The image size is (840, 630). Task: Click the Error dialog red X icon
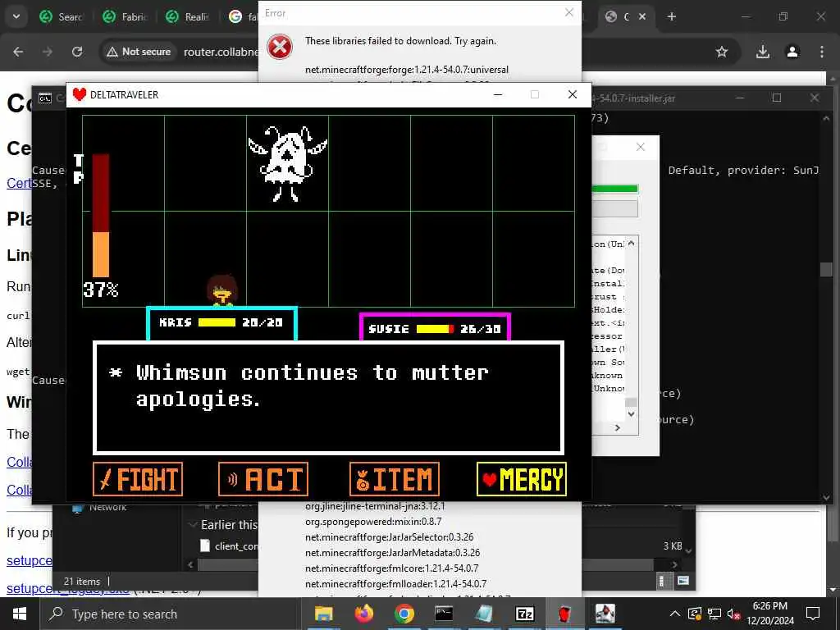click(280, 47)
